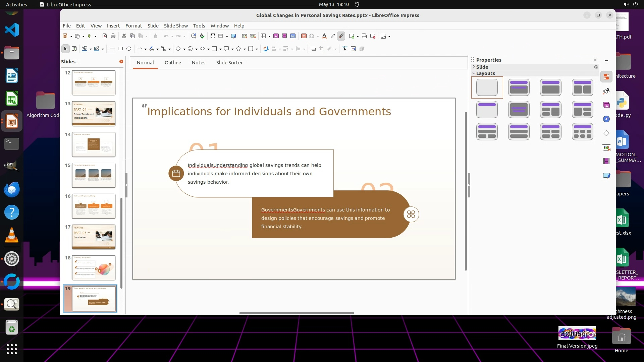Select slide 17 thumbnail in Slides panel
The width and height of the screenshot is (644, 362).
pyautogui.click(x=94, y=237)
